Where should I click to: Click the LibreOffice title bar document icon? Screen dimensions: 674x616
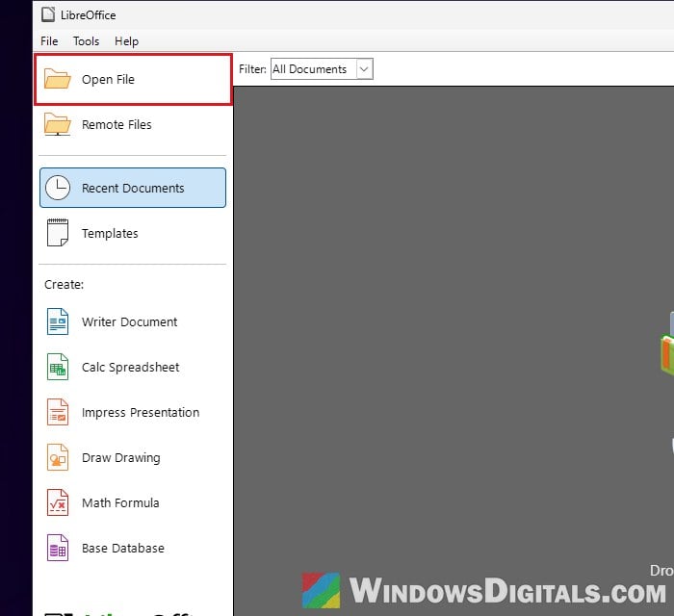coord(48,14)
